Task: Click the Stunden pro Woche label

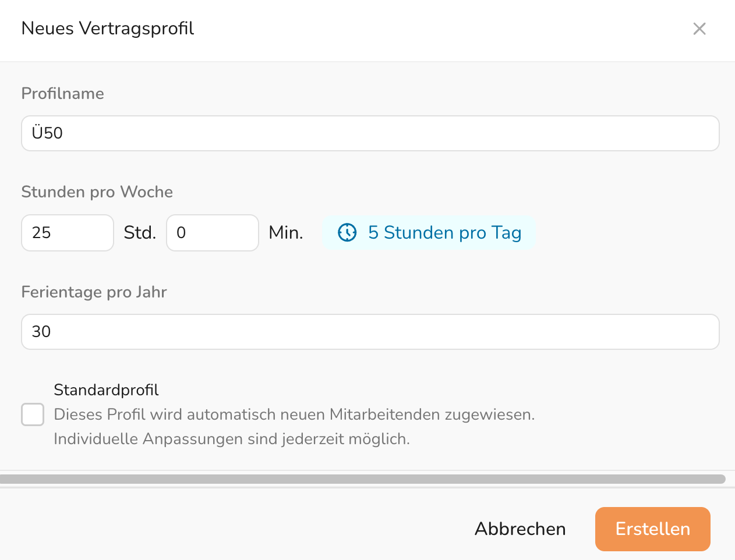Action: tap(97, 192)
